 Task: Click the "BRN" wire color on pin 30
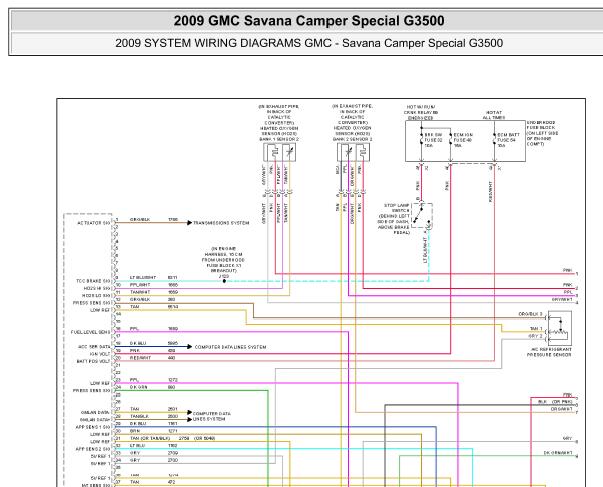point(135,431)
